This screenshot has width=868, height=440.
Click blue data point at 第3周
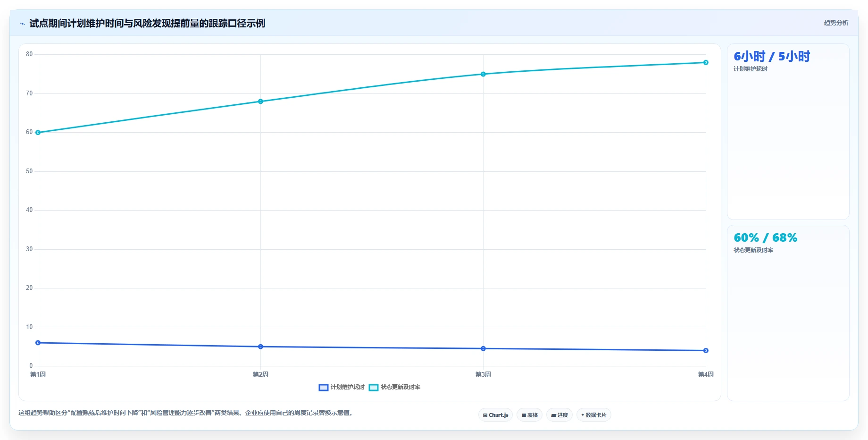pyautogui.click(x=483, y=348)
